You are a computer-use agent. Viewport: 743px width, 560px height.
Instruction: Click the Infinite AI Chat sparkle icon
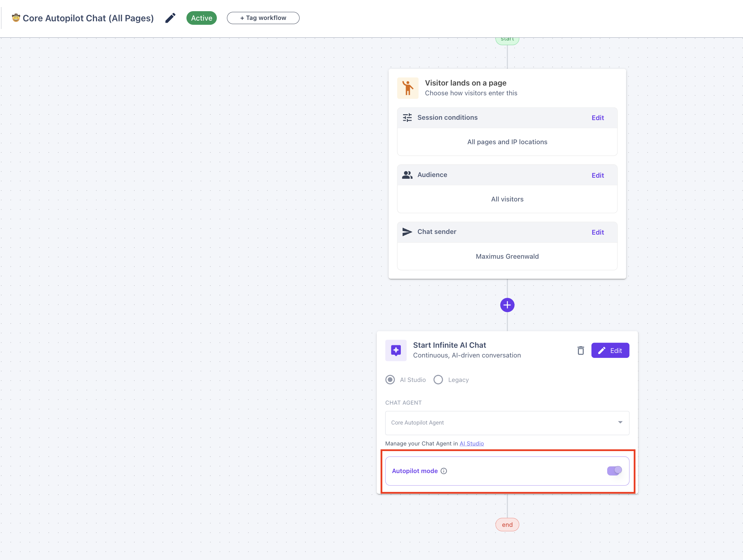point(396,350)
